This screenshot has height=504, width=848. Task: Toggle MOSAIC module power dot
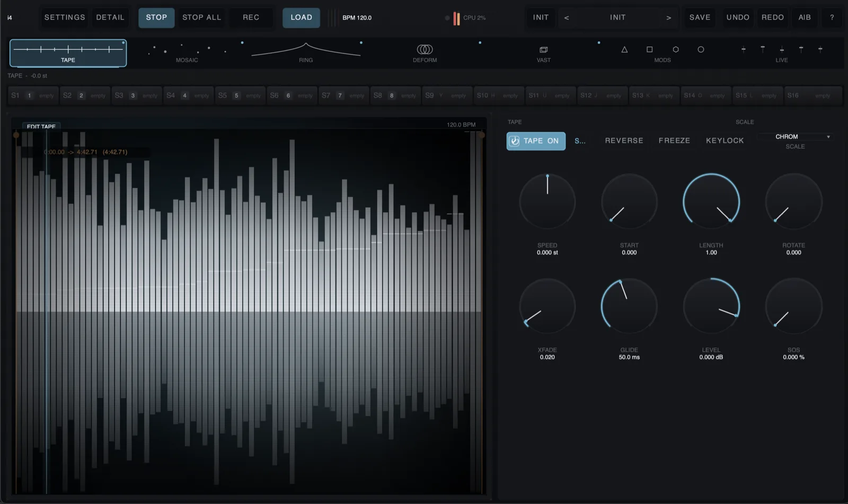tap(242, 42)
